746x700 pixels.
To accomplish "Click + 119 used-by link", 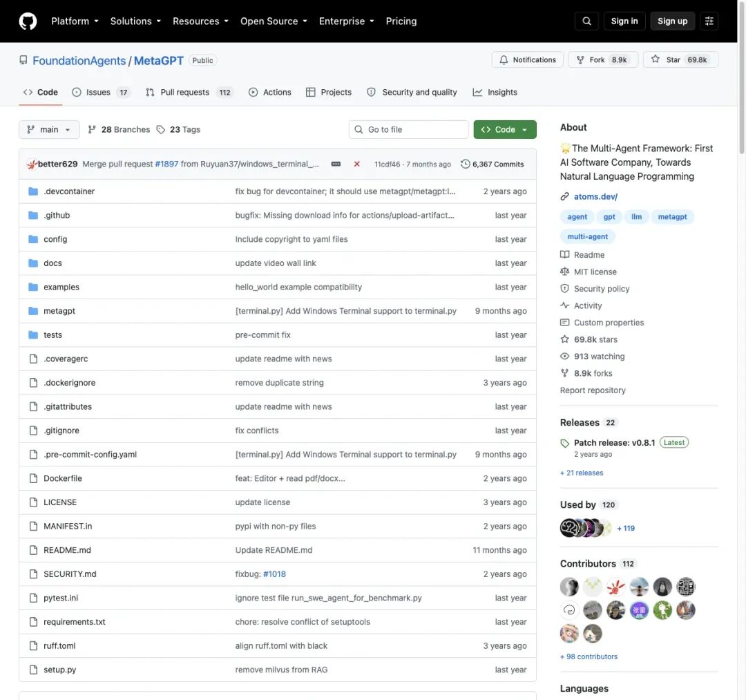I will [x=626, y=528].
